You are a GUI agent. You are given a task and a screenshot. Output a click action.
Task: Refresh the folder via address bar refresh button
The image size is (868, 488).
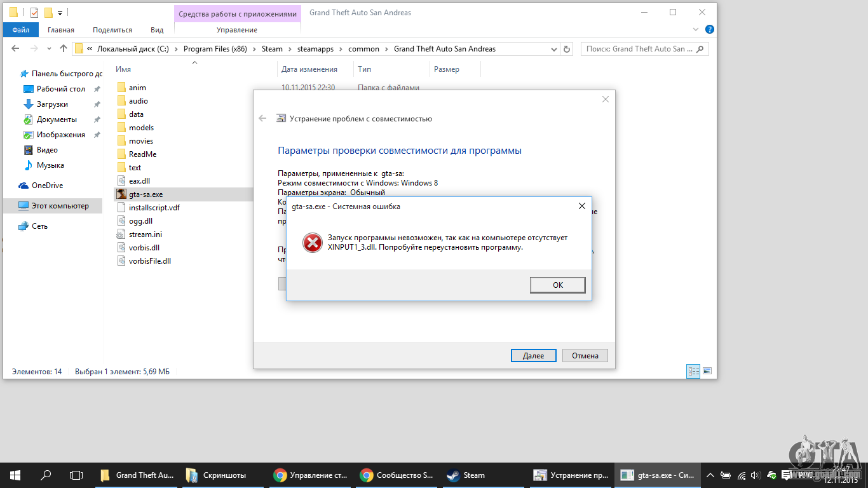(x=567, y=49)
